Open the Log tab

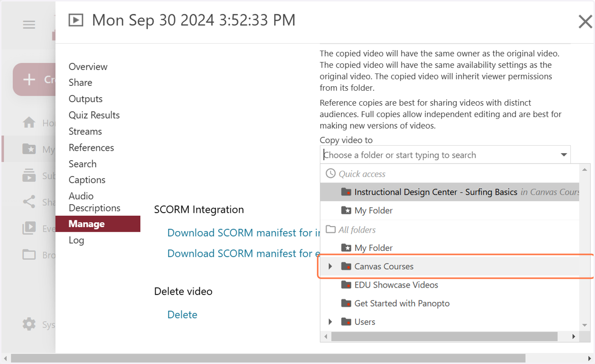76,240
